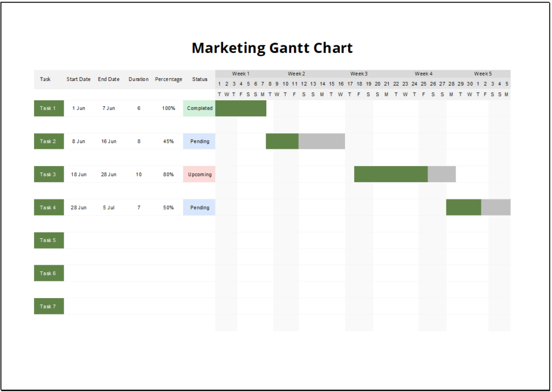Click the Pending status for Task 4
552x392 pixels.
[199, 207]
